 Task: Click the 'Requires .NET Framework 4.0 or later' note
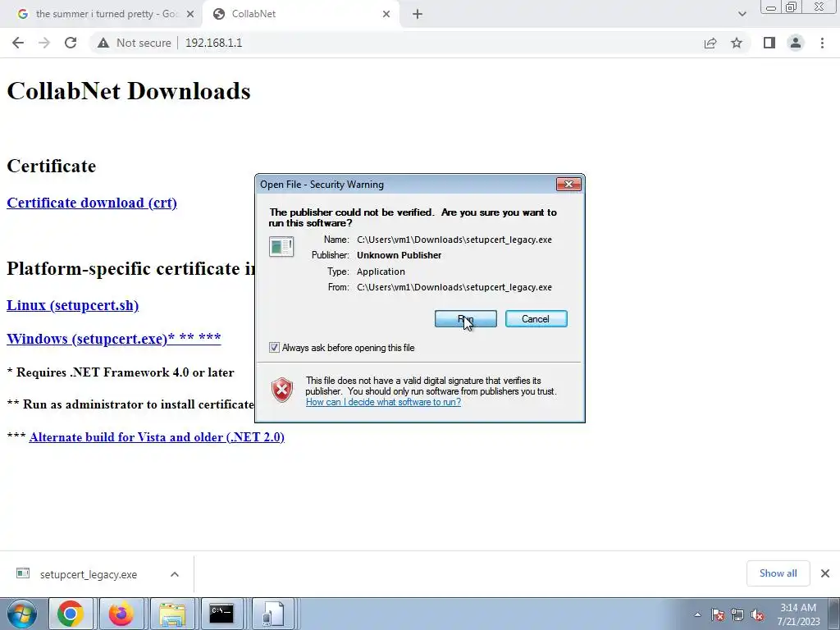tap(121, 372)
